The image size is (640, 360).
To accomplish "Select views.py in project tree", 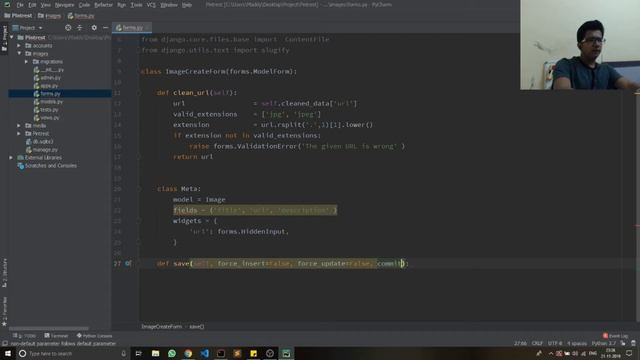I will [x=47, y=118].
